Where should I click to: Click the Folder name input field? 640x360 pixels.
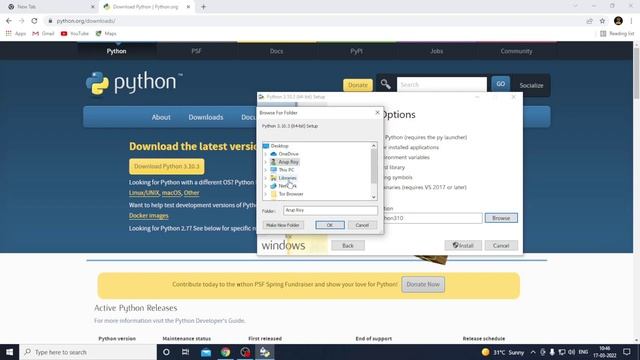[x=330, y=210]
